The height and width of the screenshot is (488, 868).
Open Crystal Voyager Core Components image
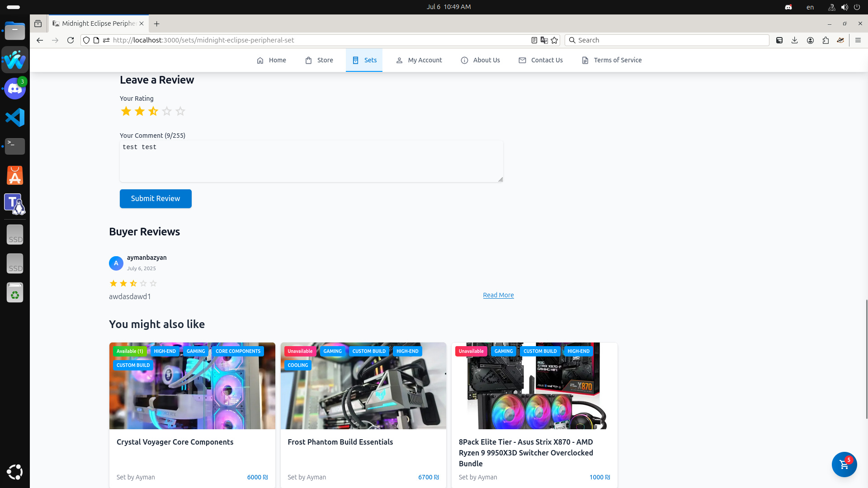(x=192, y=386)
